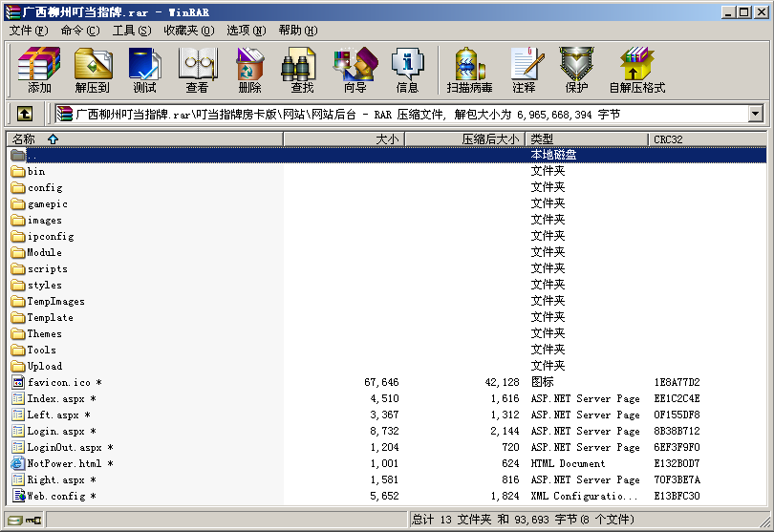This screenshot has height=532, width=774.
Task: Click the archive path address field
Action: click(x=401, y=114)
